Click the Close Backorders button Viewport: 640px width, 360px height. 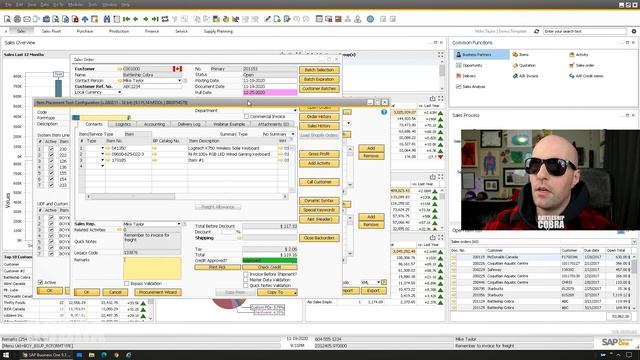pyautogui.click(x=319, y=238)
